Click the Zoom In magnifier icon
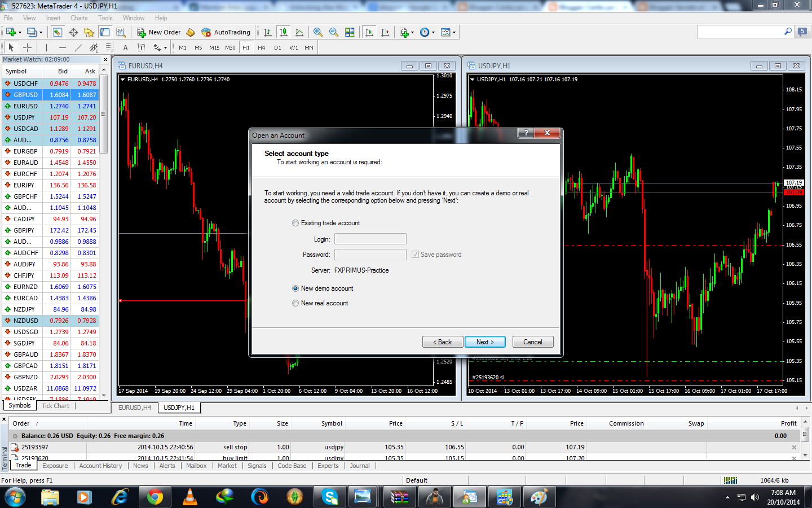The image size is (812, 508). pyautogui.click(x=318, y=32)
